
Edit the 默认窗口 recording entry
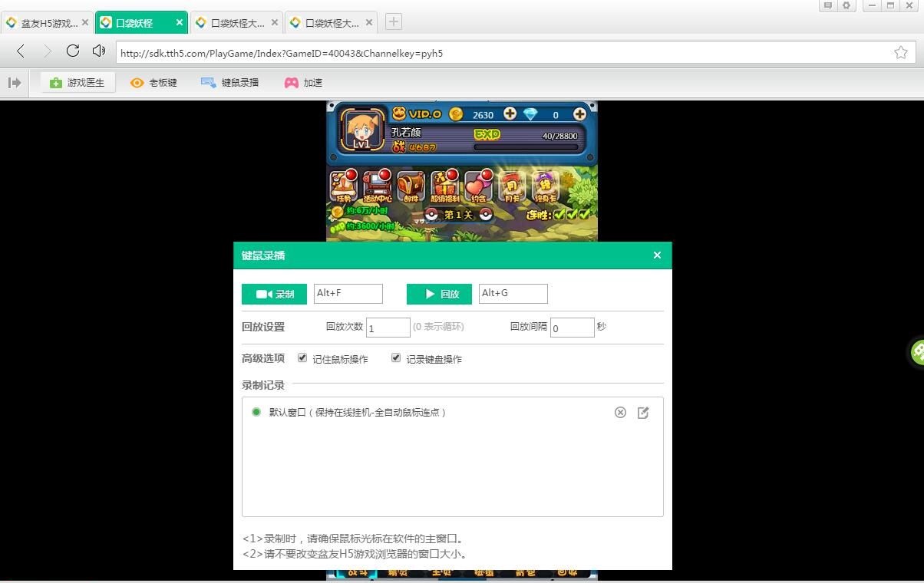coord(643,412)
